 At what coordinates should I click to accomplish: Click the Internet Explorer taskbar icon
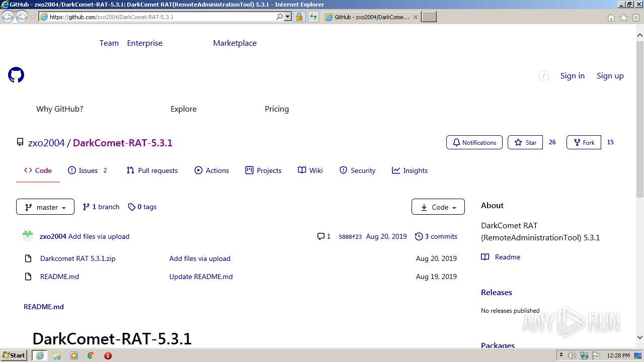[x=39, y=355]
